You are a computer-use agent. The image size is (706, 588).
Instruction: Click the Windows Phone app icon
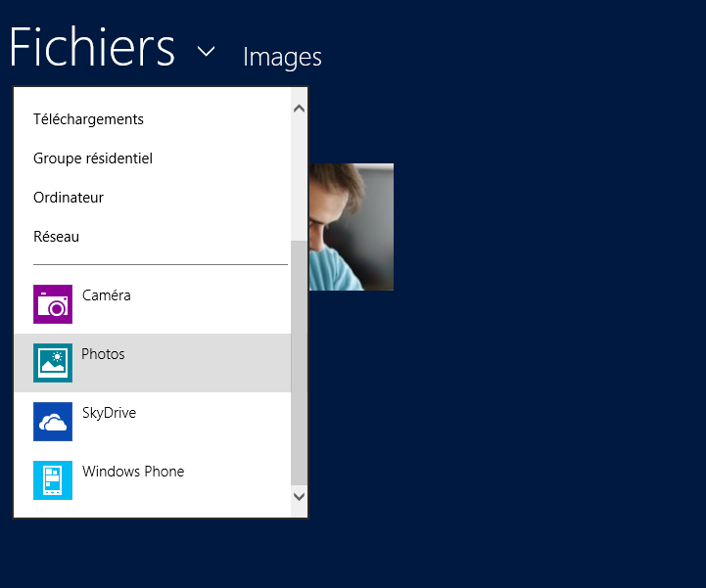53,480
